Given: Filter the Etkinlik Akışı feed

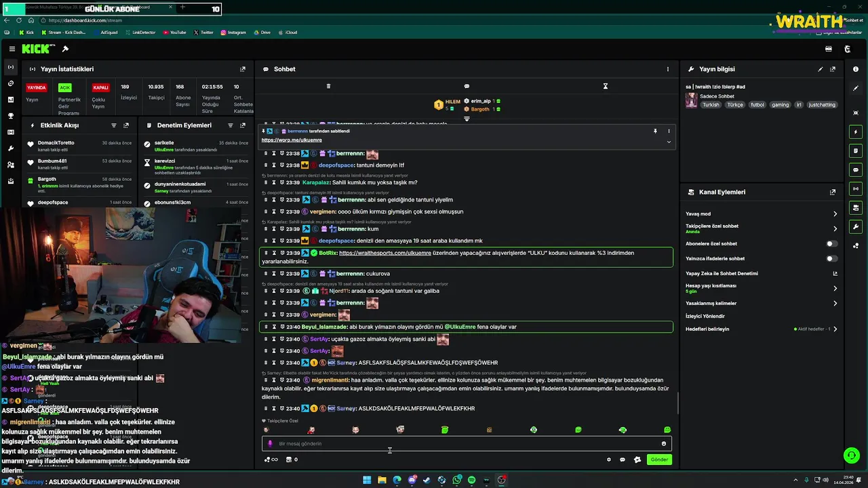Looking at the screenshot, I should click(x=114, y=125).
